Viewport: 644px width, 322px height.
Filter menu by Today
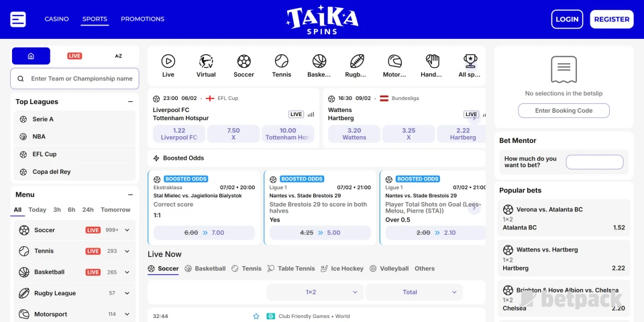(x=38, y=210)
